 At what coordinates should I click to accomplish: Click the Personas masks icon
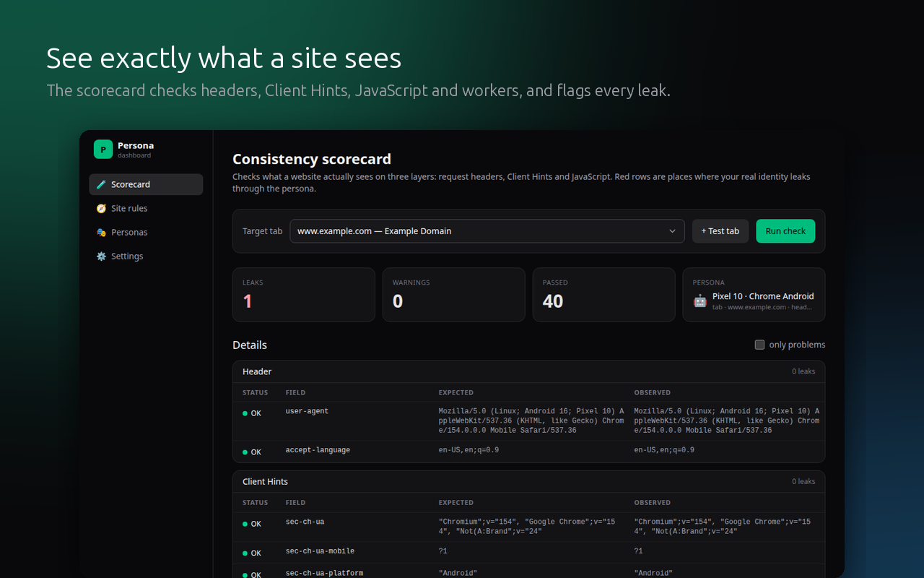101,232
